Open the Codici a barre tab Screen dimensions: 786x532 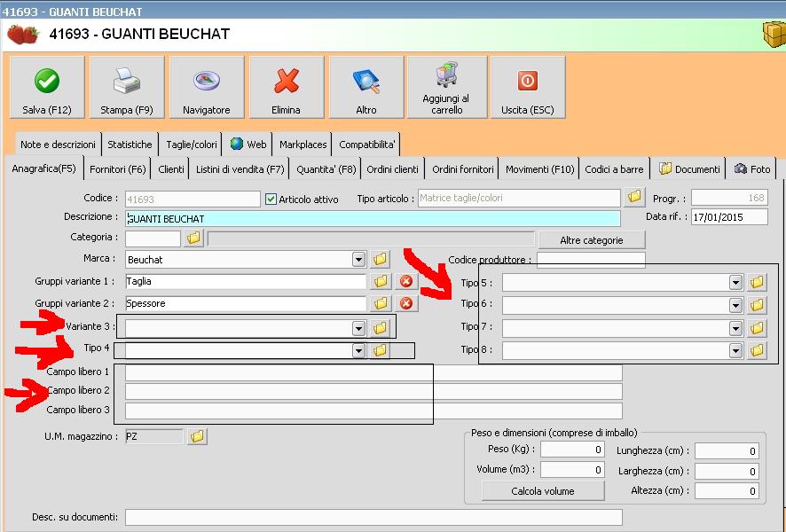click(x=614, y=169)
